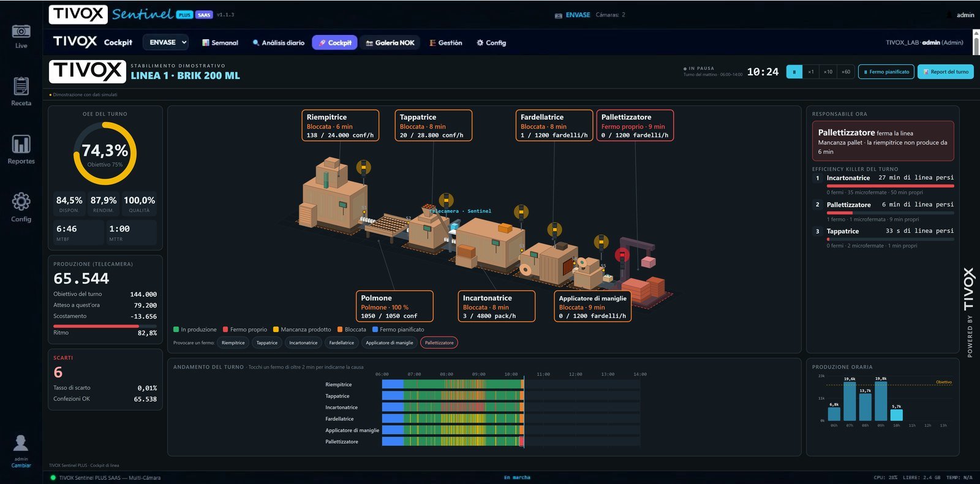
Task: Select x60 simulation speed
Action: click(x=846, y=72)
